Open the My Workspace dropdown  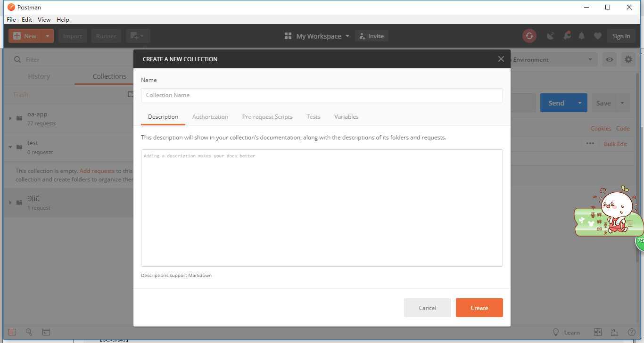[x=317, y=36]
